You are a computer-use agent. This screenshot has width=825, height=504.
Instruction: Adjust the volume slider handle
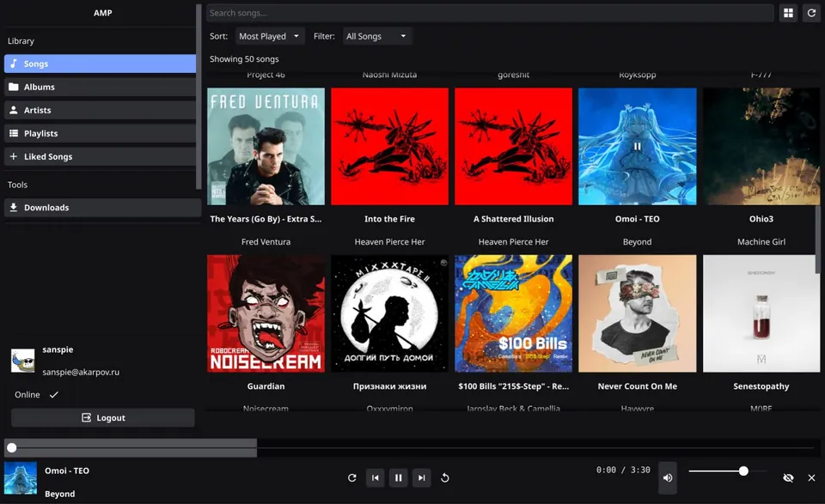(743, 471)
